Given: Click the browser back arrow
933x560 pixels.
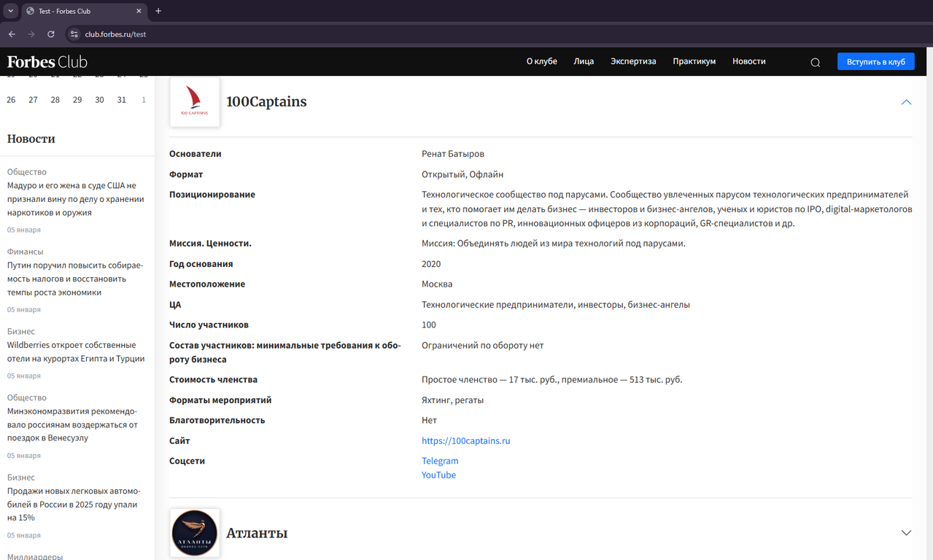Looking at the screenshot, I should [x=12, y=34].
